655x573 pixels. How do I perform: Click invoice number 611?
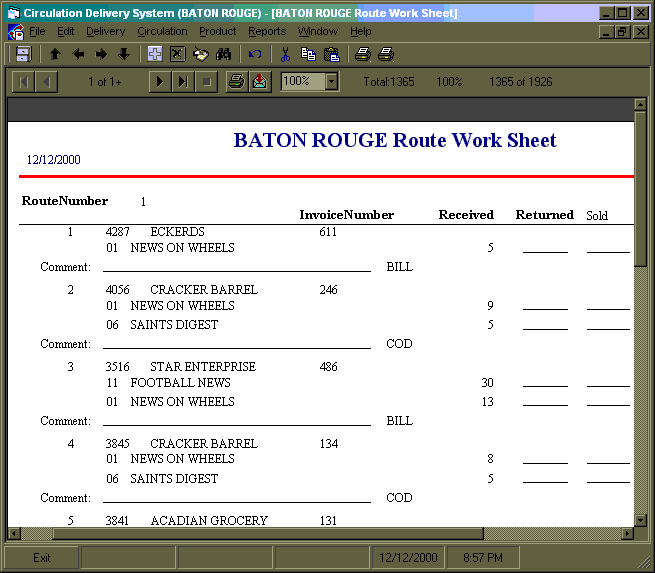pyautogui.click(x=328, y=232)
